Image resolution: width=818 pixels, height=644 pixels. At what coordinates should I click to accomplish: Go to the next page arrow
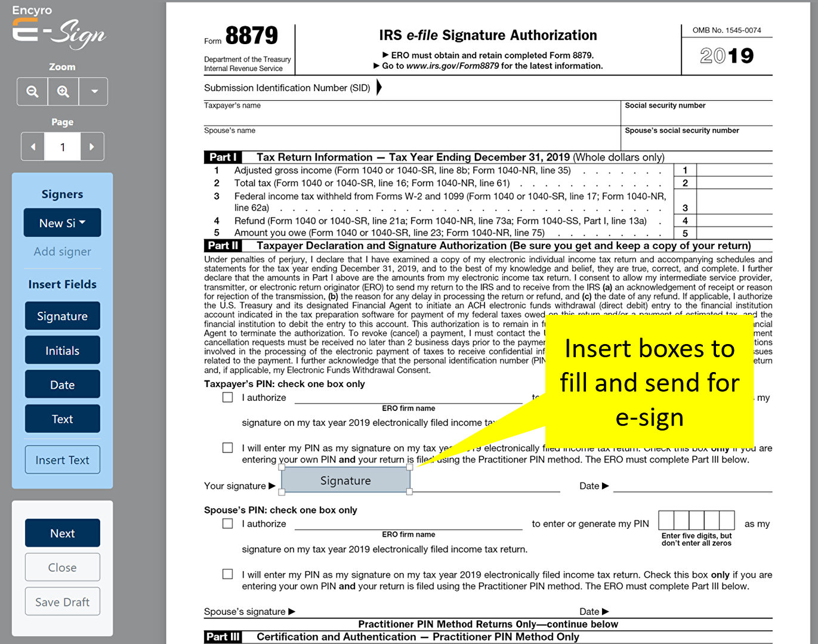point(92,147)
